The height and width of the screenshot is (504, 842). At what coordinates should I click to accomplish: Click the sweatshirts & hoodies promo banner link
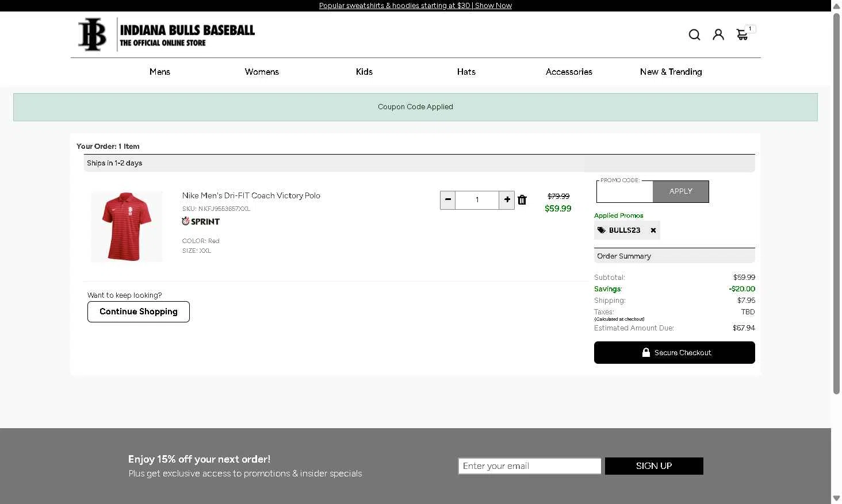tap(415, 6)
